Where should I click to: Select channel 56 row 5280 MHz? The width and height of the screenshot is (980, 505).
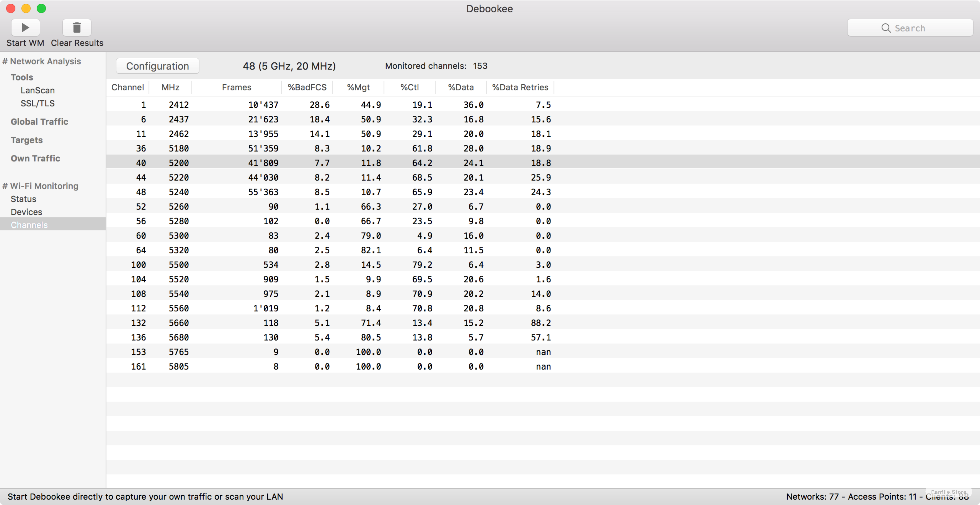[543, 221]
